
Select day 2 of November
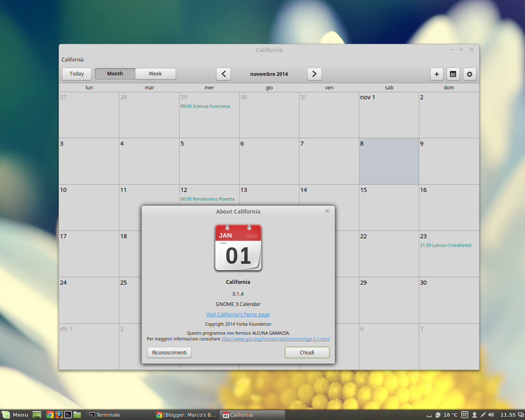pyautogui.click(x=449, y=115)
